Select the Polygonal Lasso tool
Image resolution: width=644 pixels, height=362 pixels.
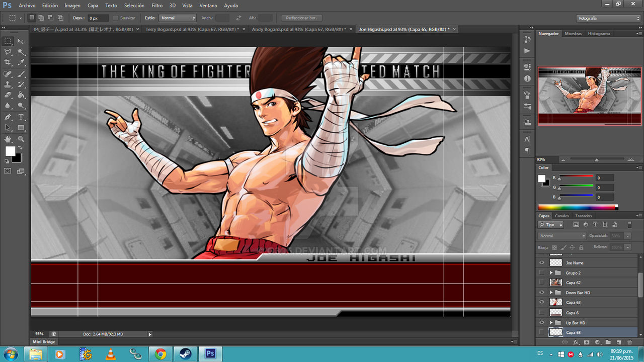[8, 52]
